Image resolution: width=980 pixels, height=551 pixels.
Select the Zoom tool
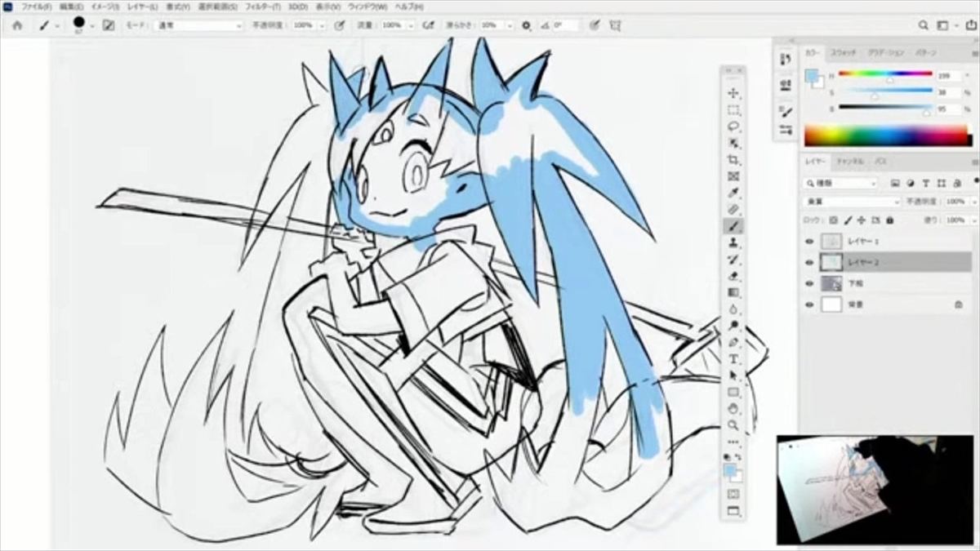tap(733, 425)
